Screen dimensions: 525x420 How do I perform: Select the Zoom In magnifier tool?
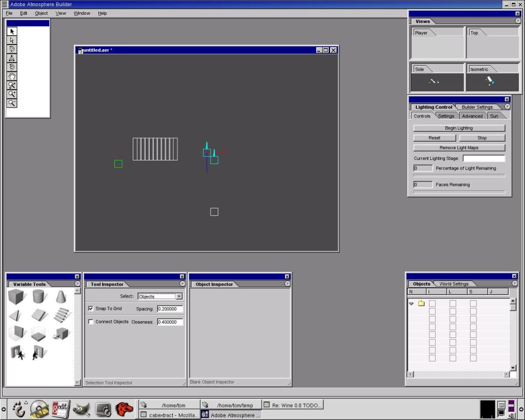click(12, 94)
